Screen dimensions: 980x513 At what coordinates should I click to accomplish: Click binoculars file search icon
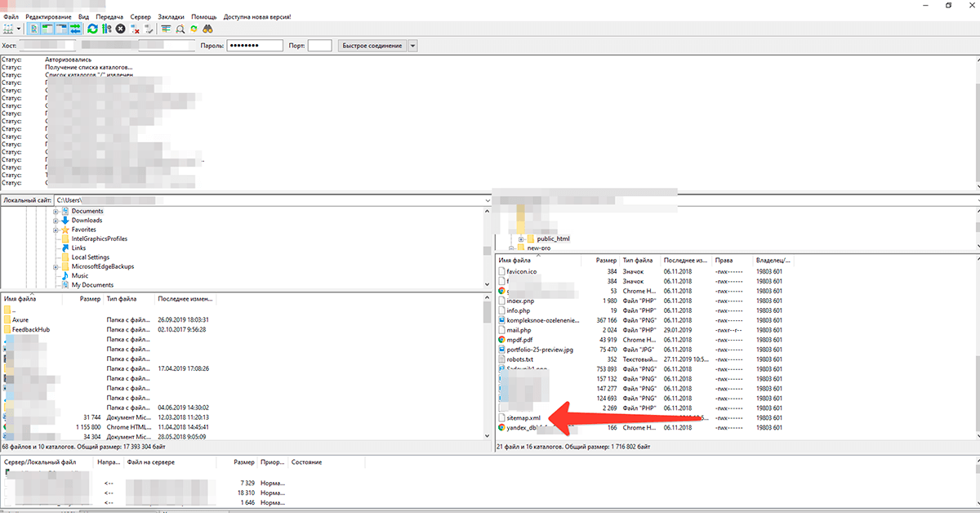(207, 29)
